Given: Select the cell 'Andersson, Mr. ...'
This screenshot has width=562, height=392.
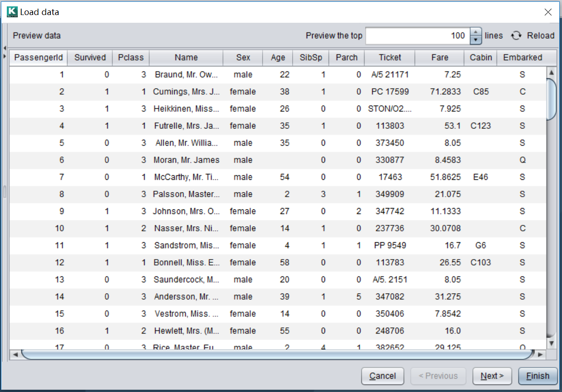Looking at the screenshot, I should click(186, 296).
